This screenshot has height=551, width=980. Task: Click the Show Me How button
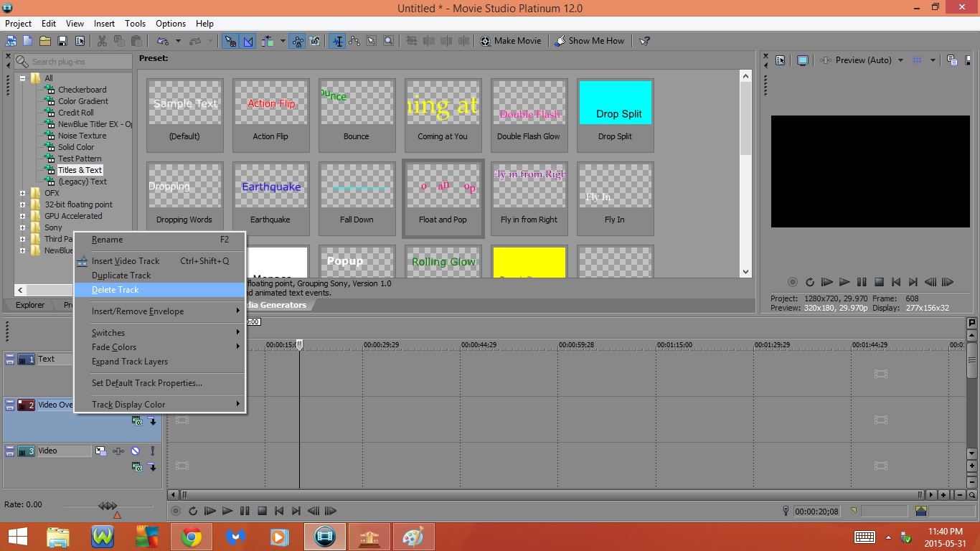coord(590,41)
